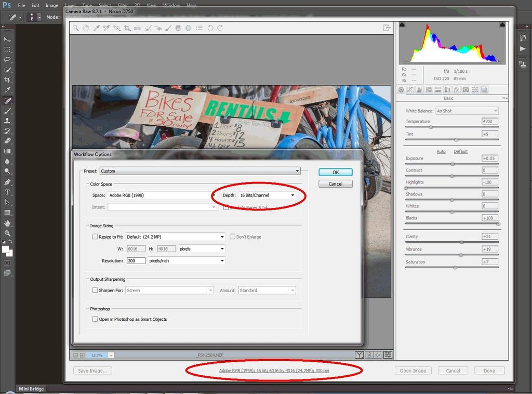The width and height of the screenshot is (532, 394).
Task: Select the Camera Raw Hand tool
Action: point(86,28)
